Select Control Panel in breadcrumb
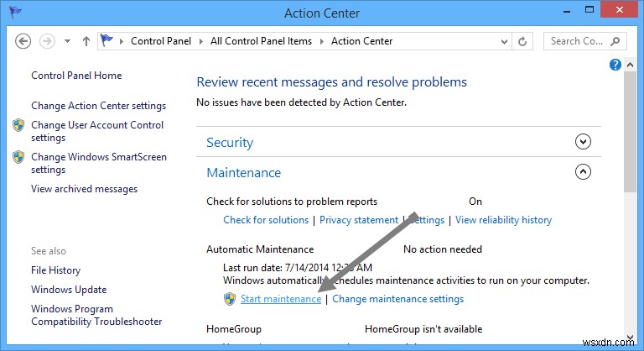 (x=161, y=41)
